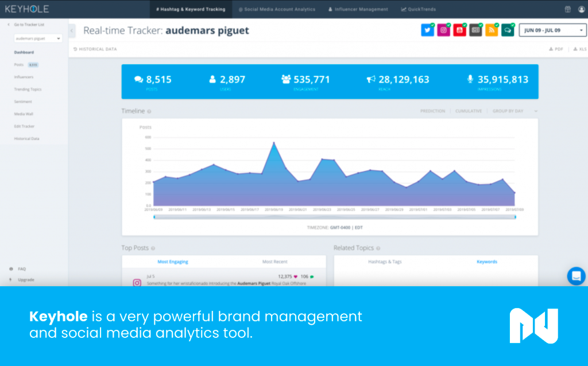The image size is (588, 366).
Task: Collapse sidebar with the chevron arrow
Action: click(x=72, y=31)
